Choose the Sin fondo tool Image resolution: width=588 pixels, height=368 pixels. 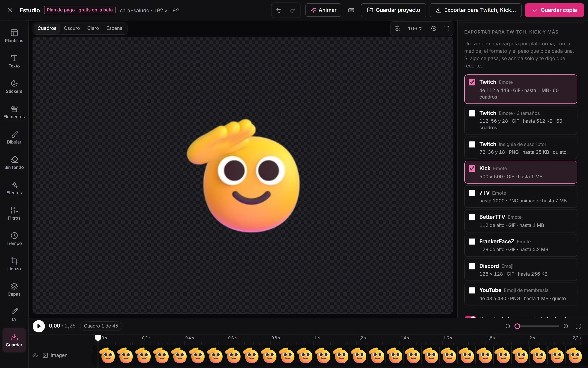click(x=14, y=163)
